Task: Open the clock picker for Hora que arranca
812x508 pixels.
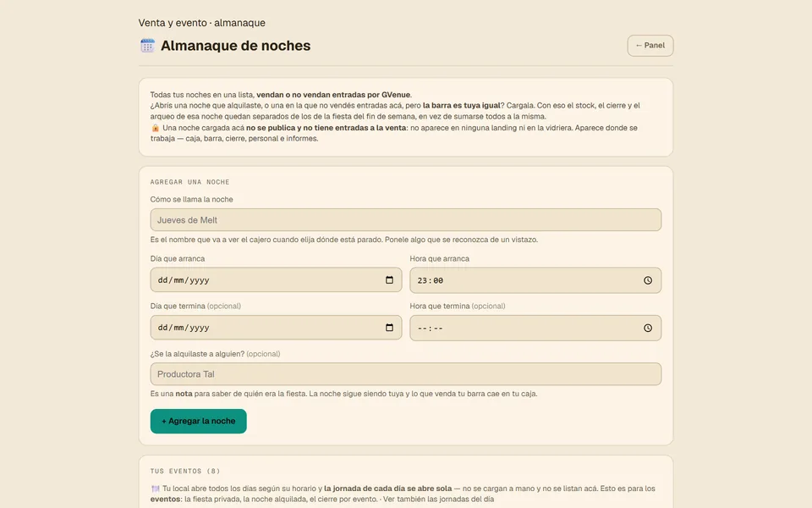Action: (x=648, y=280)
